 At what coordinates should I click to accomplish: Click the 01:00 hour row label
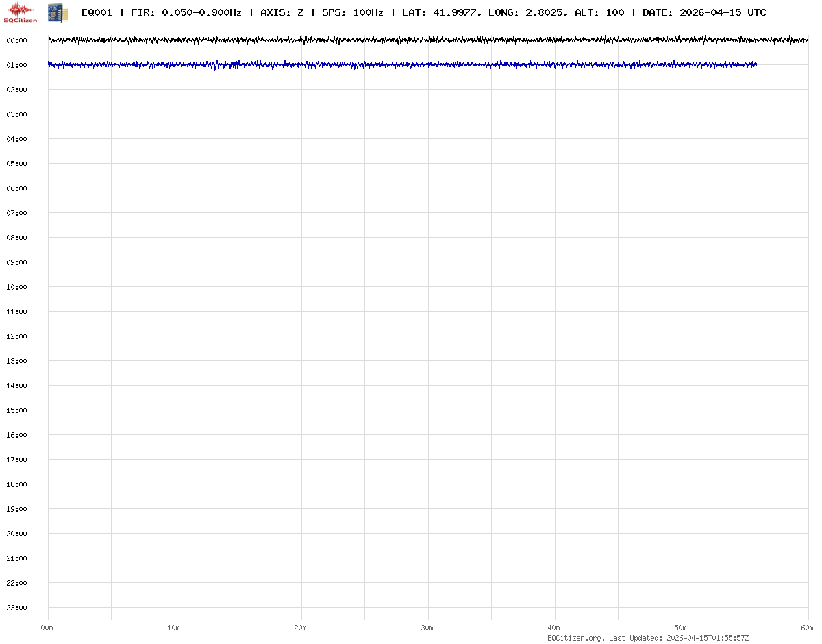(16, 65)
